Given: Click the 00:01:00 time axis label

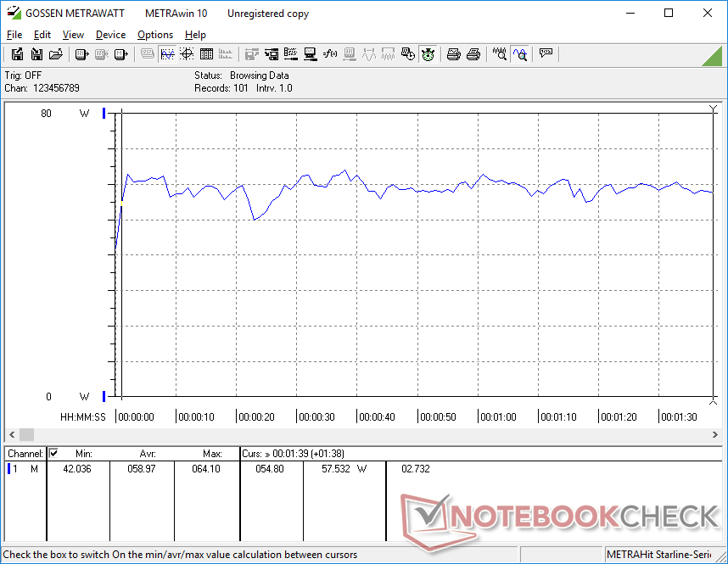Looking at the screenshot, I should [498, 416].
